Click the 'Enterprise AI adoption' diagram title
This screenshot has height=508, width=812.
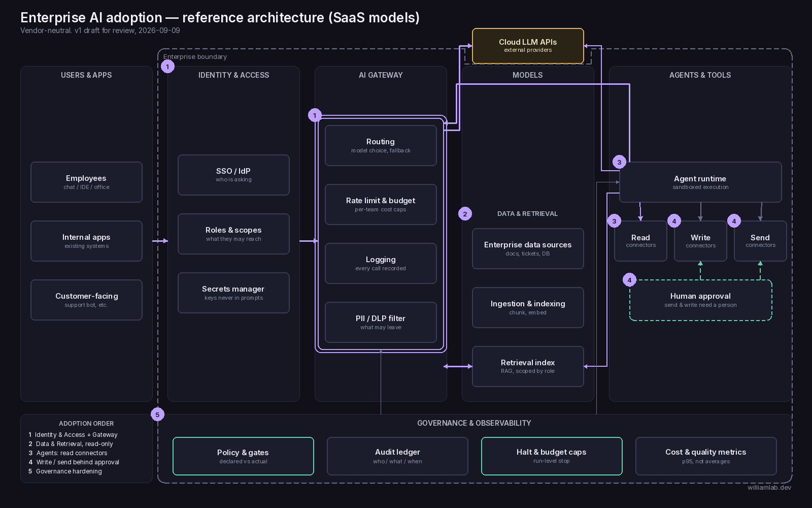tap(220, 17)
